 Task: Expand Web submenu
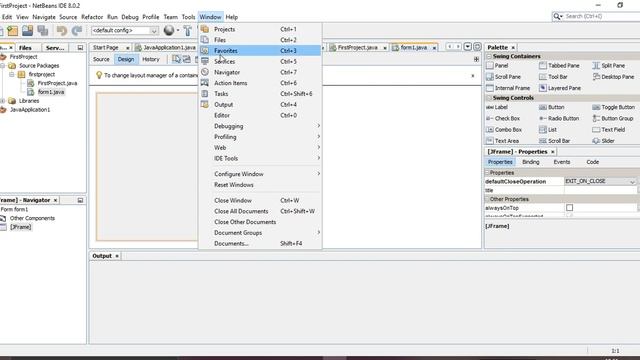click(260, 147)
